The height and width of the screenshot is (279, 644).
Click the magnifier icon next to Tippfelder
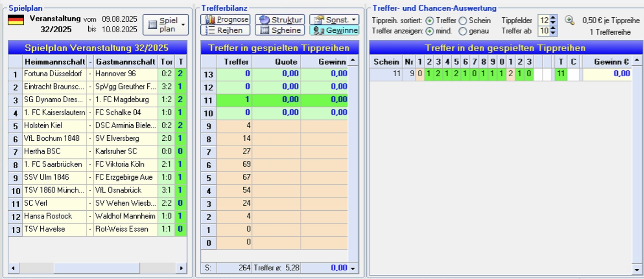(x=569, y=20)
